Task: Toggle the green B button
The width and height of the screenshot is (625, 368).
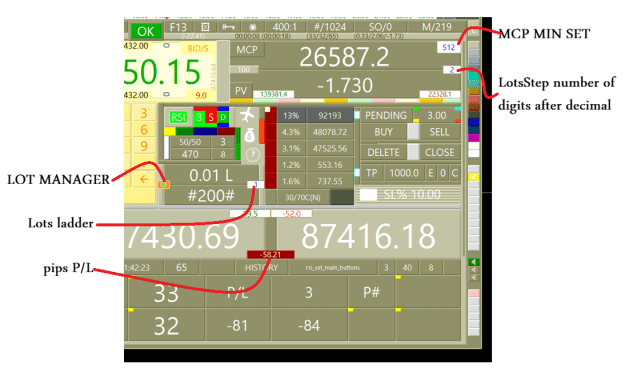Action: [199, 117]
